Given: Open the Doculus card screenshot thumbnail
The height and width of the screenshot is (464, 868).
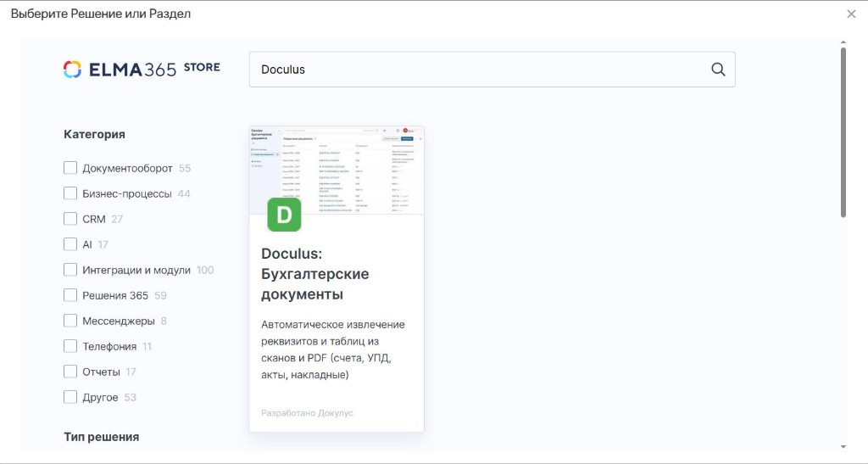Looking at the screenshot, I should tap(337, 170).
